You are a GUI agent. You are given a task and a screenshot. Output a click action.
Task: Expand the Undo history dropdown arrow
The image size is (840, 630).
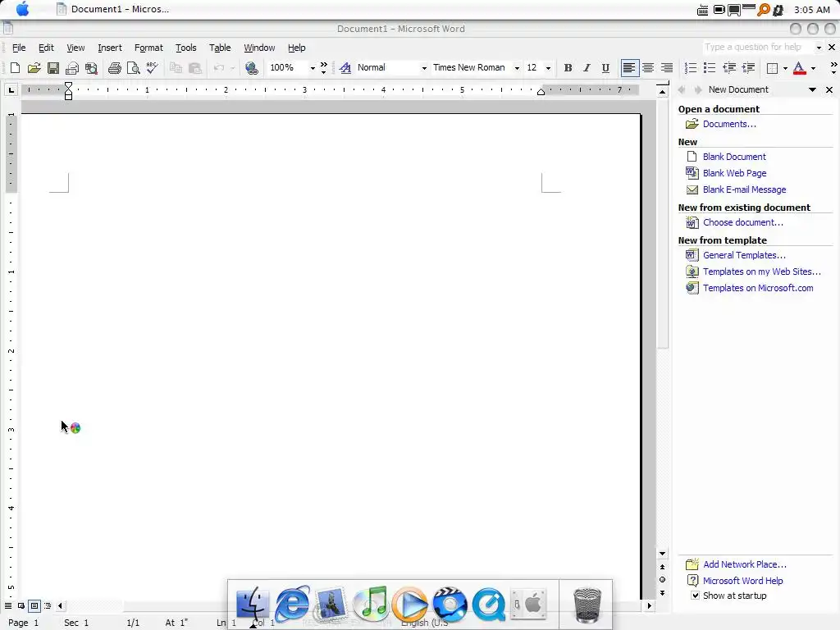(232, 68)
